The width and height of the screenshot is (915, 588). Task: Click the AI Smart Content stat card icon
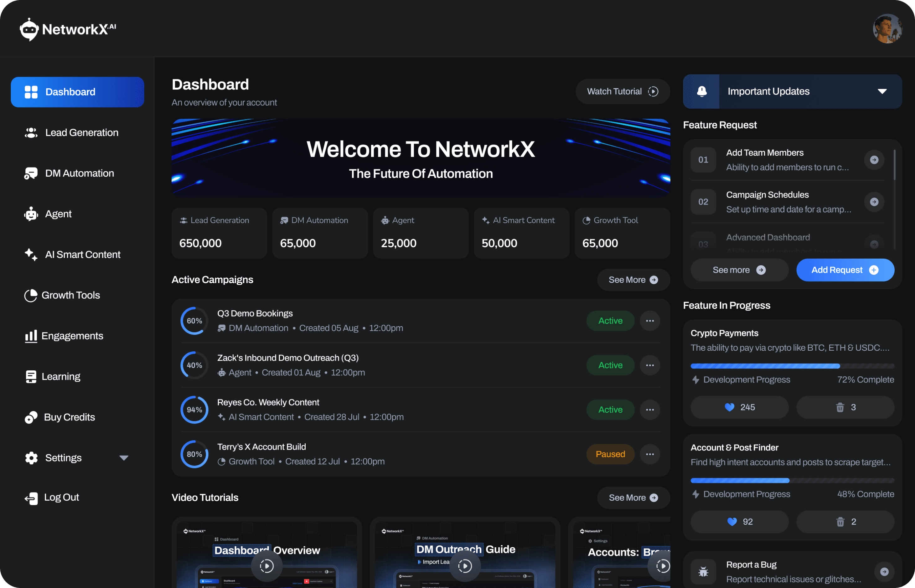tap(486, 220)
